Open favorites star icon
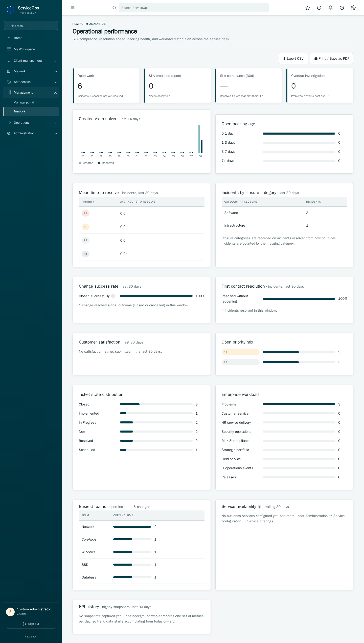 click(308, 8)
